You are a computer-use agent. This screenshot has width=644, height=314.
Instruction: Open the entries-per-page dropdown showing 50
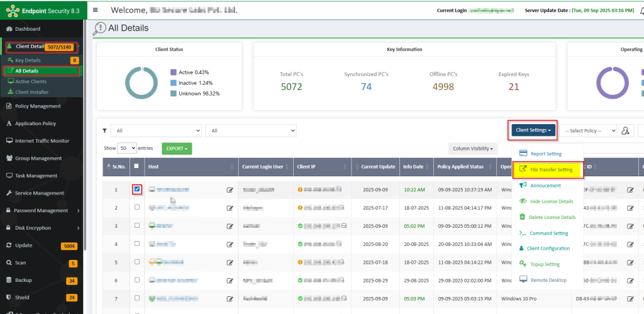coord(128,148)
